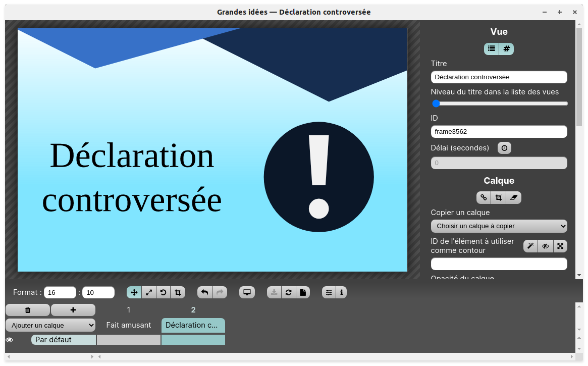The height and width of the screenshot is (366, 588).
Task: Click the rotate tool icon
Action: coord(163,292)
